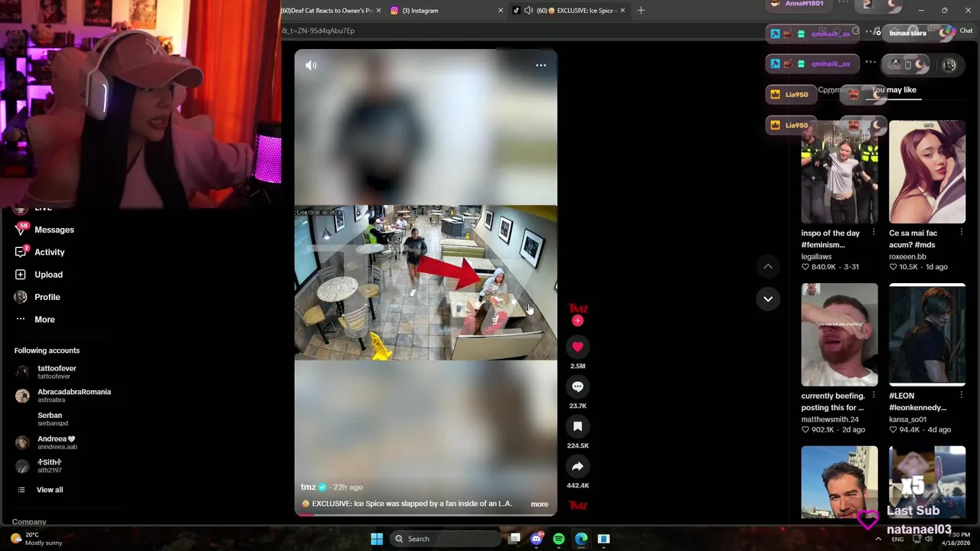Open options for 'inspo of the day' card
This screenshot has height=551, width=980.
click(x=874, y=233)
